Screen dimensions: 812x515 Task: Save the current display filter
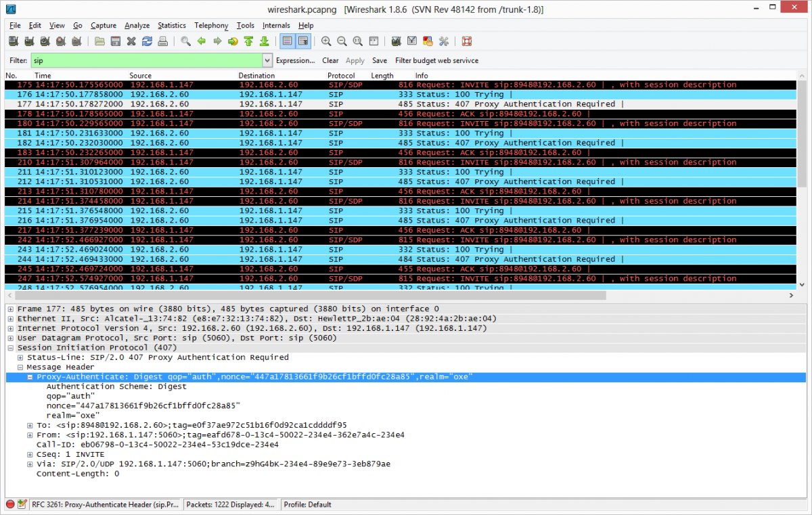[x=380, y=60]
